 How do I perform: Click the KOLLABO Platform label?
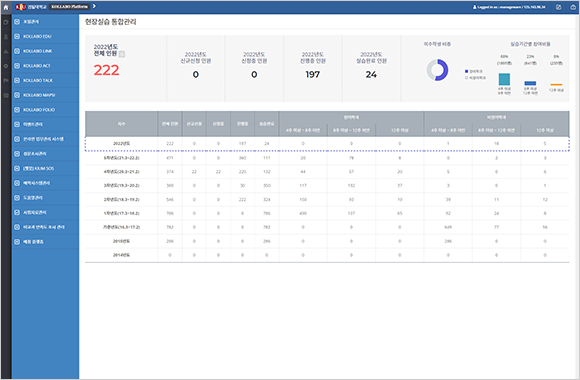point(70,7)
